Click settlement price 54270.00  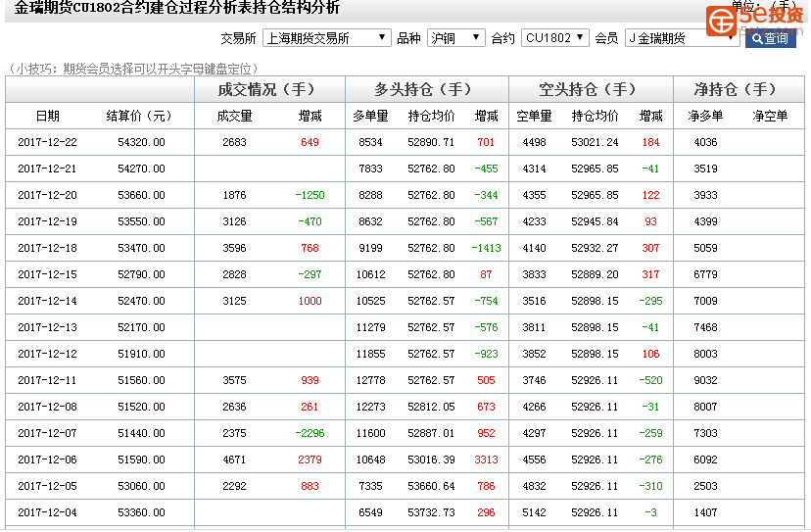point(141,169)
